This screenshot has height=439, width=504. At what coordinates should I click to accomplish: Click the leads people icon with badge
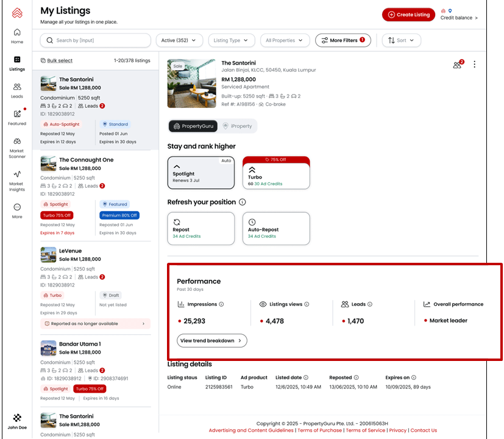[x=458, y=65]
